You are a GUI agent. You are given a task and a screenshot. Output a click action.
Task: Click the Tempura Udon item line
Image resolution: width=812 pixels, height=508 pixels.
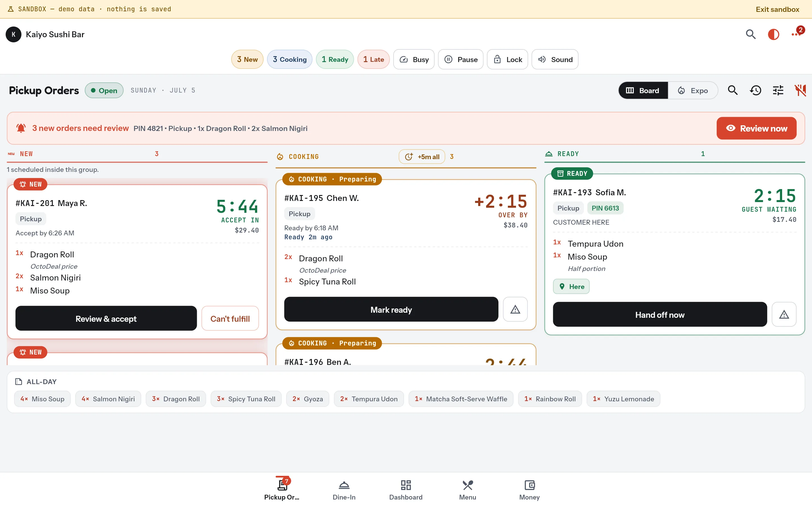[595, 244]
